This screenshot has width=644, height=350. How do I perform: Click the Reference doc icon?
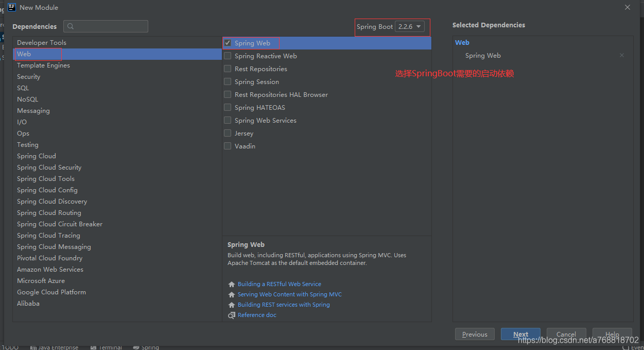click(232, 315)
